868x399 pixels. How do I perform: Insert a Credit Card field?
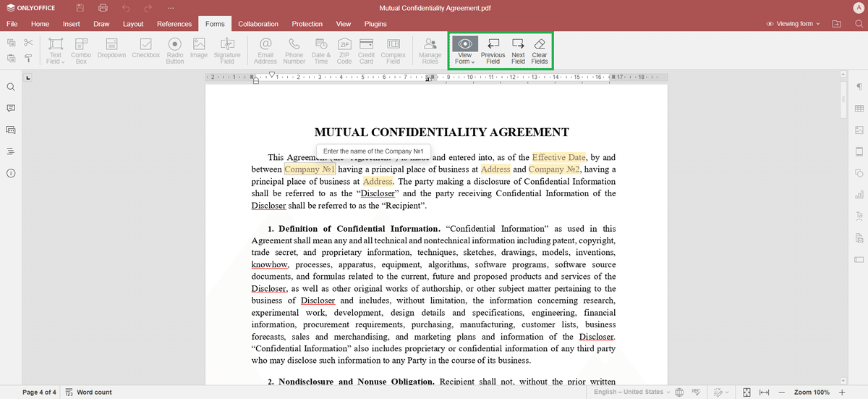click(x=367, y=51)
